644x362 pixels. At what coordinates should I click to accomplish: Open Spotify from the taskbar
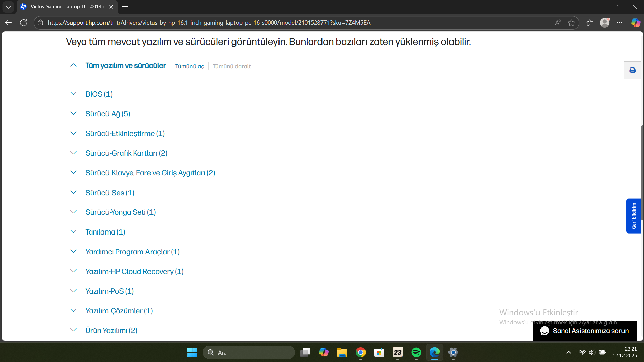[x=416, y=352]
